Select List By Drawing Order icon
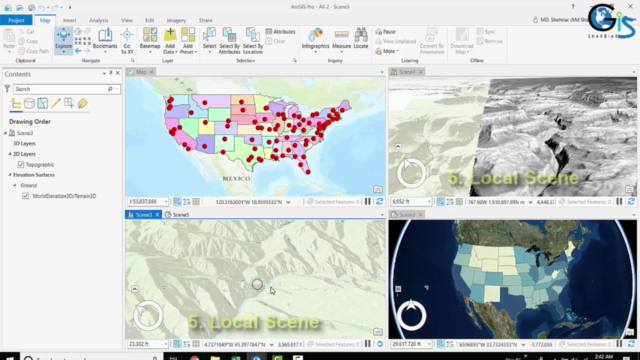 pyautogui.click(x=16, y=103)
